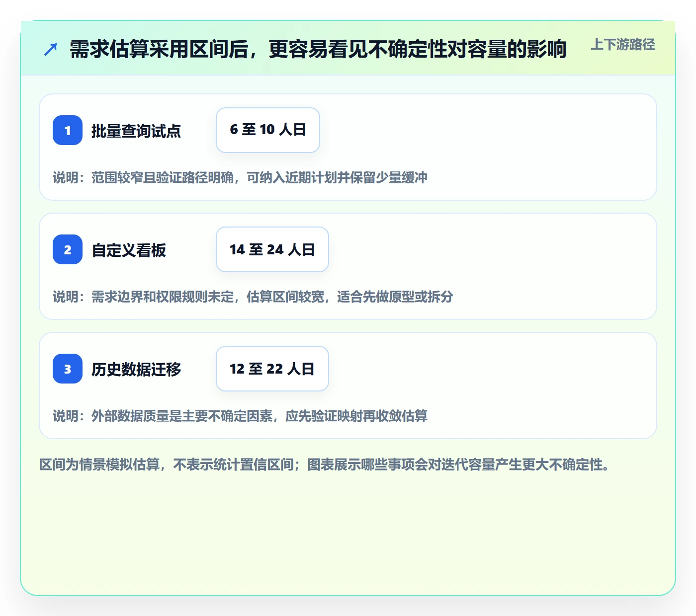The image size is (696, 616).
Task: Click the note starting 说明：范围较窄且验证路径明确
Action: 240,177
